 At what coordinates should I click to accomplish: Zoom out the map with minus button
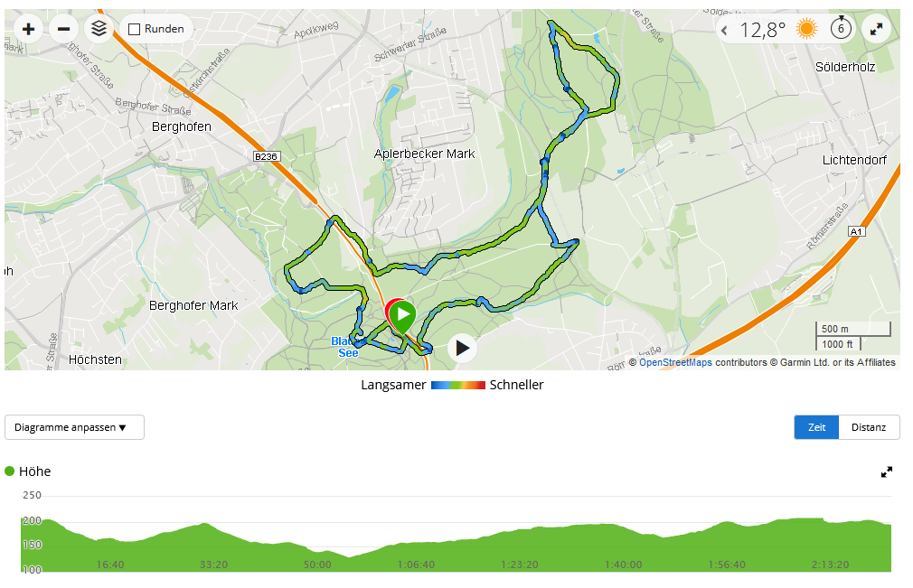click(63, 29)
